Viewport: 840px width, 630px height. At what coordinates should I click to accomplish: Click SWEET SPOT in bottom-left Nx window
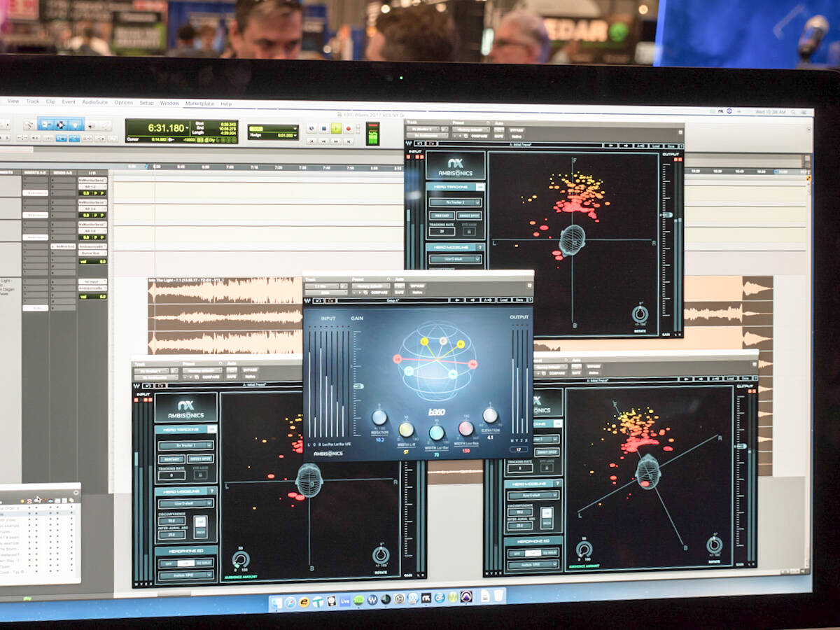200,459
